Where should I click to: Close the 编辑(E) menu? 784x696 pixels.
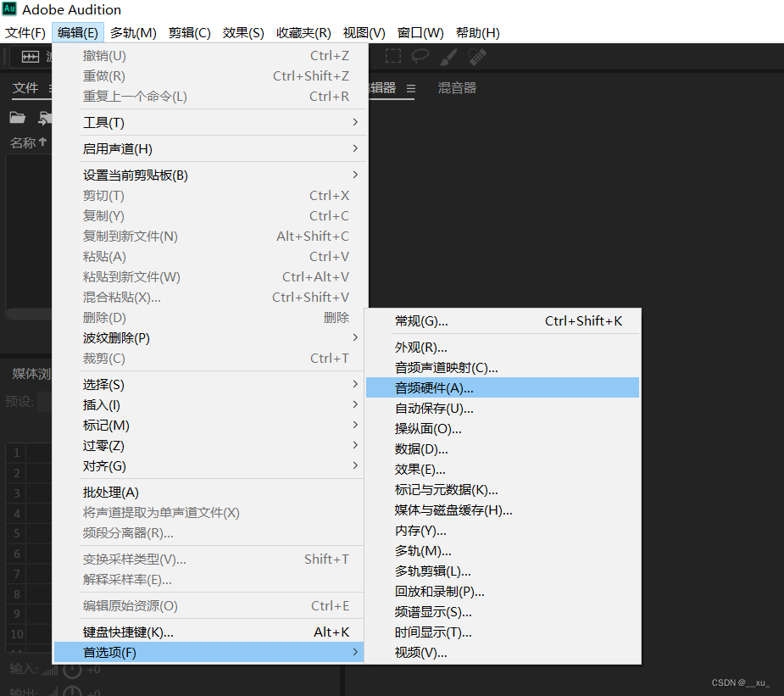click(x=77, y=33)
